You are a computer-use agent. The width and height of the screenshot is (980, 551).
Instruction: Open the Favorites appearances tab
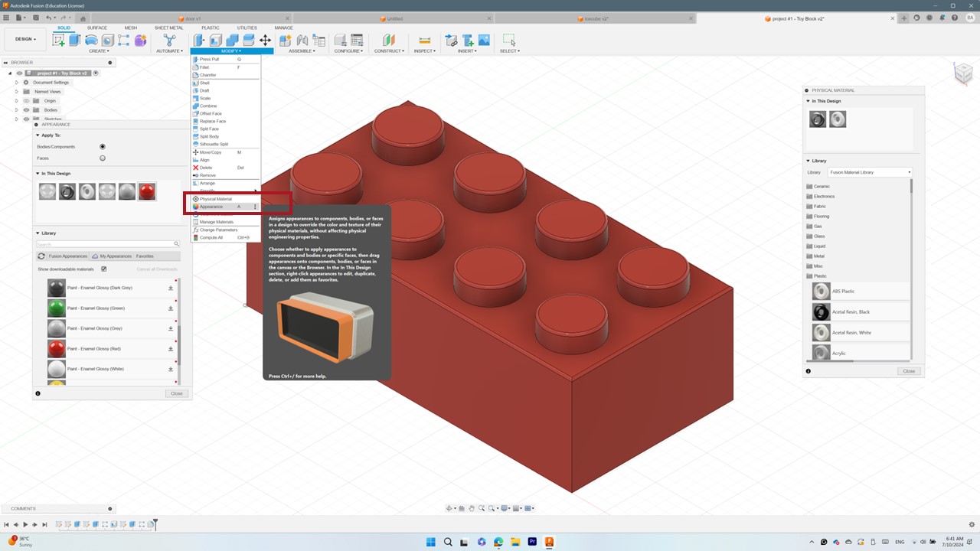pos(145,256)
